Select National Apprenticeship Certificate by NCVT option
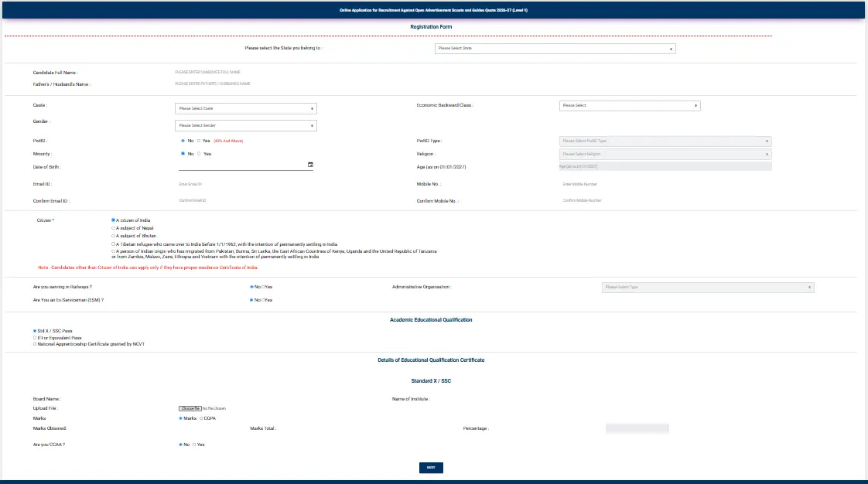Image resolution: width=868 pixels, height=484 pixels. (x=35, y=344)
